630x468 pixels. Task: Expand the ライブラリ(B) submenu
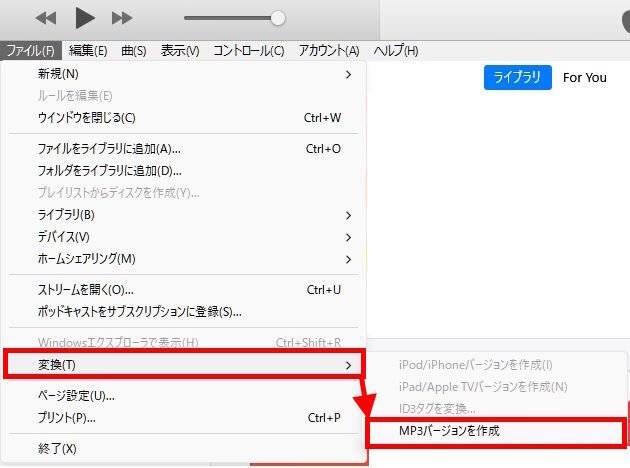click(184, 215)
